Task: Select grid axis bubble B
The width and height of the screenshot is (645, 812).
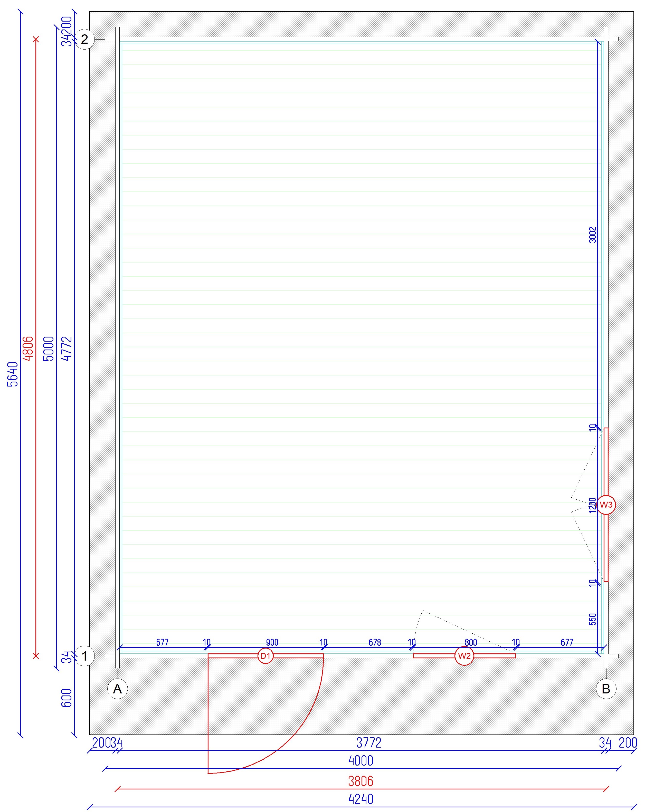Action: pyautogui.click(x=606, y=689)
